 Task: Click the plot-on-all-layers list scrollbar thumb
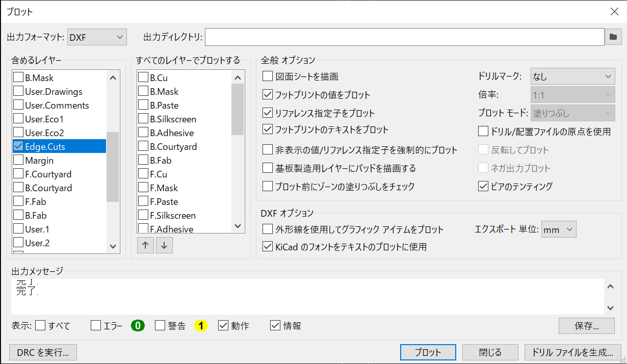click(x=238, y=109)
